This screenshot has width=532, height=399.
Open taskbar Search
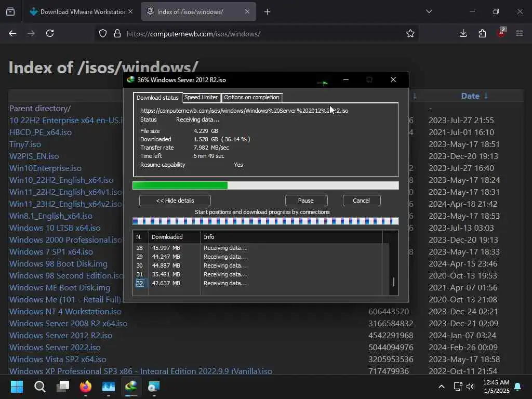39,387
